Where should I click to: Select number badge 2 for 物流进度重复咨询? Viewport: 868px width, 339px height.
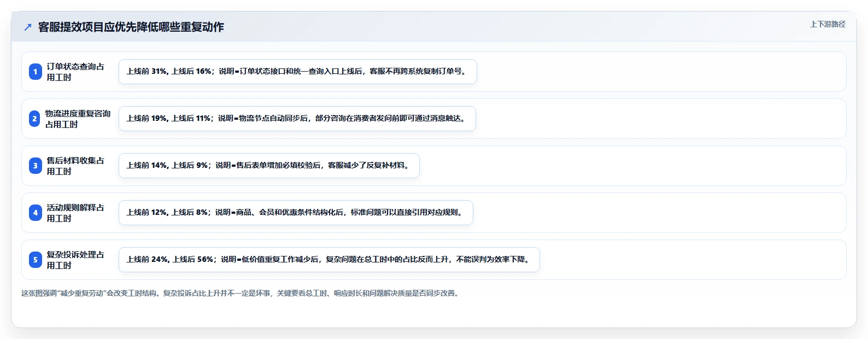(34, 119)
